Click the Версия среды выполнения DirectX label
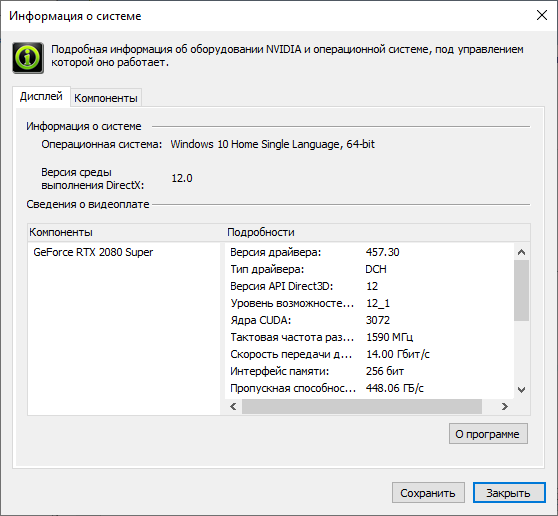Viewport: 558px width, 516px height. click(x=93, y=179)
